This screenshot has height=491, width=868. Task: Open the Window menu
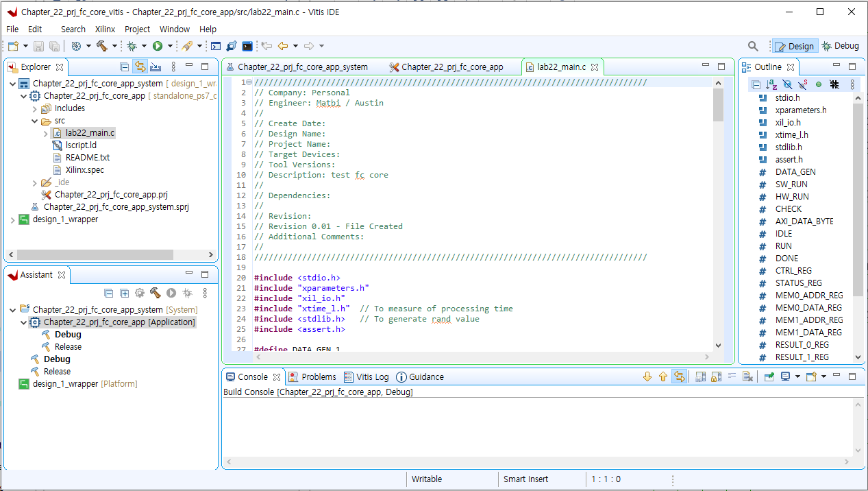(x=175, y=29)
